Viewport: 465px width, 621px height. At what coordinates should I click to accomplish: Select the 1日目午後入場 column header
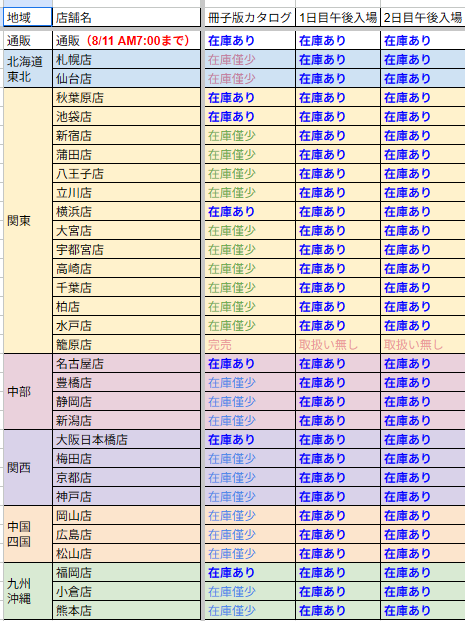click(338, 17)
